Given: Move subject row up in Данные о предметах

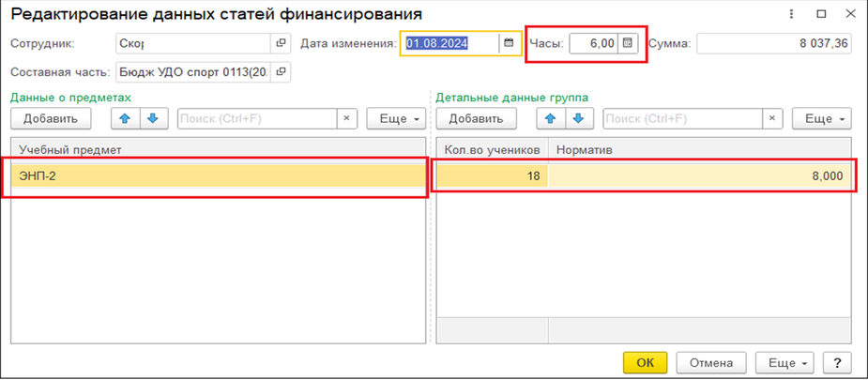Looking at the screenshot, I should point(125,118).
